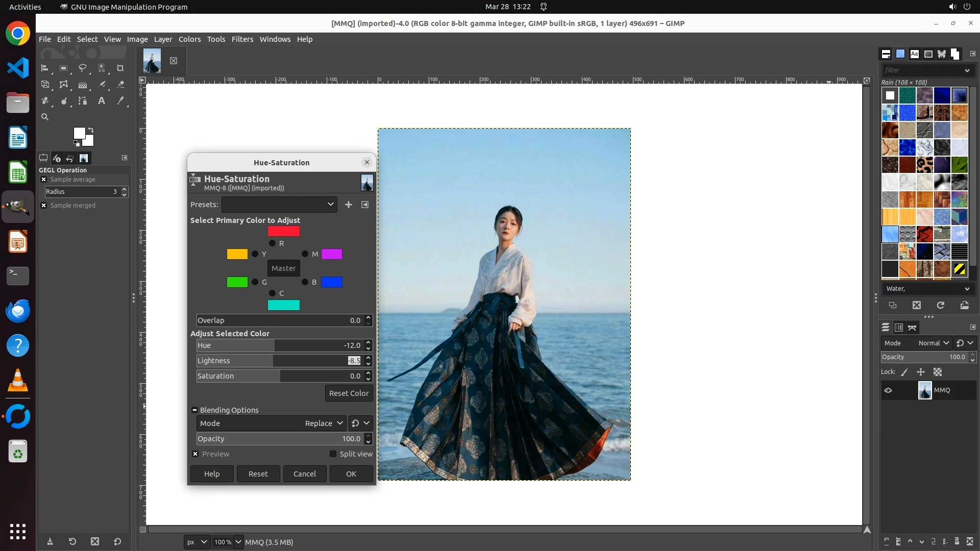This screenshot has height=551, width=980.
Task: Hide the MMQ layer visibility eye
Action: click(x=888, y=390)
